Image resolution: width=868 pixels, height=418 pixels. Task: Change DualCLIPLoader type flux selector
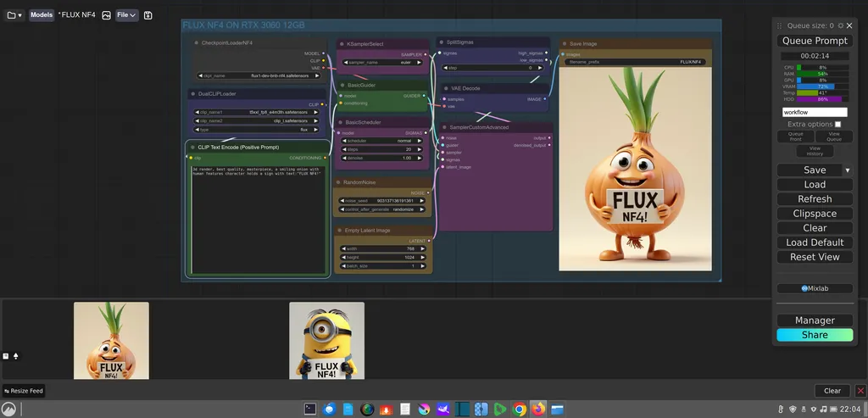tap(257, 130)
